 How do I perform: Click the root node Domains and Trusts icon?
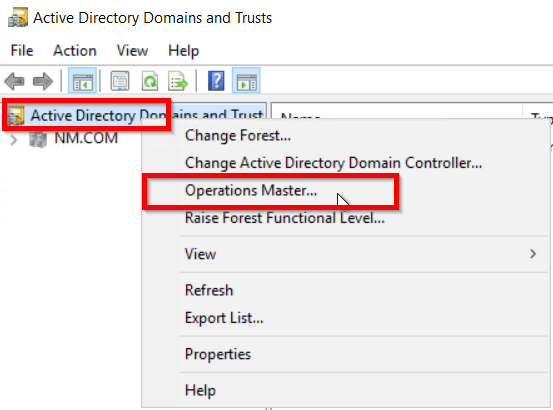pos(17,116)
